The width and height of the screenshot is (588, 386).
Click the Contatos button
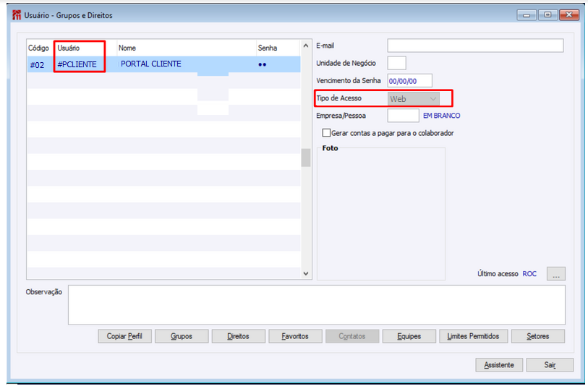click(352, 336)
